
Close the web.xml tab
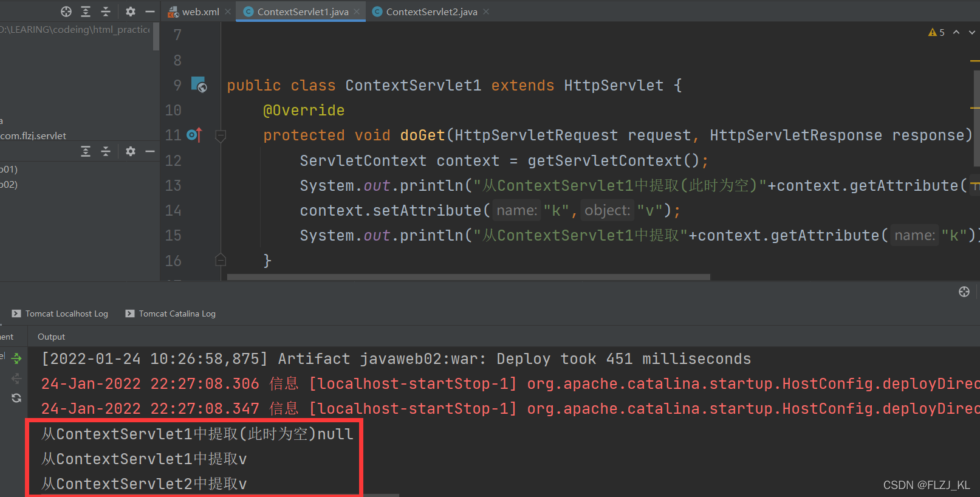[x=228, y=12]
